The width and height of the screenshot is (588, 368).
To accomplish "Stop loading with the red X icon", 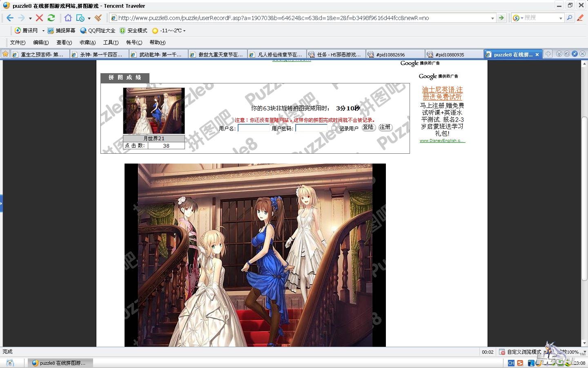I will [x=39, y=18].
